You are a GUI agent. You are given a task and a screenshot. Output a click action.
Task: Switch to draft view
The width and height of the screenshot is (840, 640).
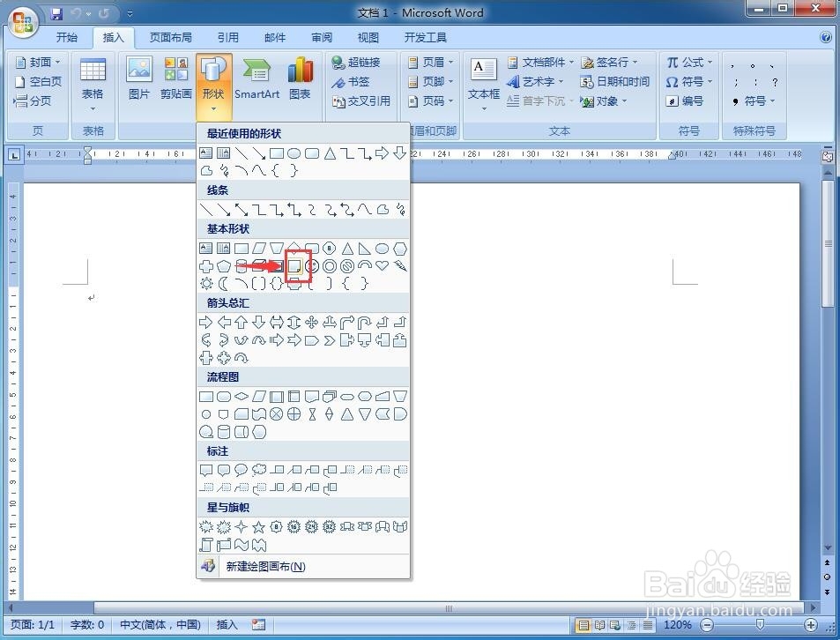tap(648, 625)
